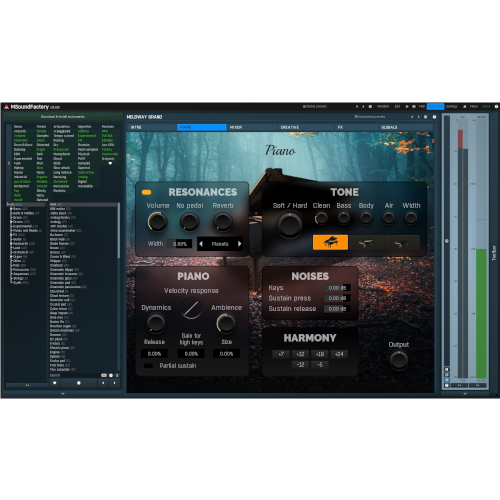500x500 pixels.
Task: Switch to the FX tab
Action: (356, 127)
